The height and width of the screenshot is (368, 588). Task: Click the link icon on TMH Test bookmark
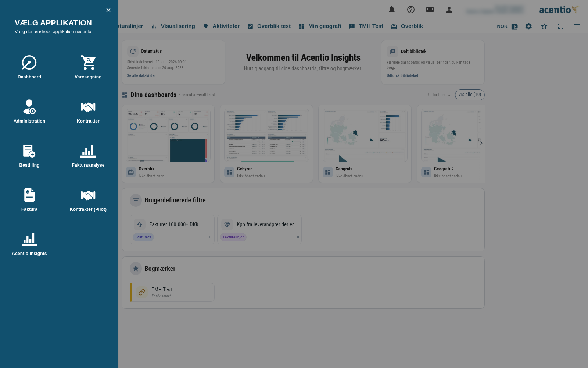pyautogui.click(x=142, y=293)
